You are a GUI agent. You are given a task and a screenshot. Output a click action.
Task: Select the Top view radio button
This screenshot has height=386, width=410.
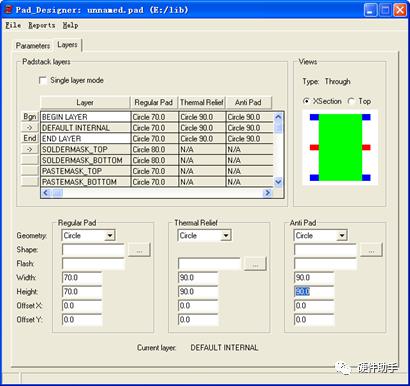[x=351, y=101]
